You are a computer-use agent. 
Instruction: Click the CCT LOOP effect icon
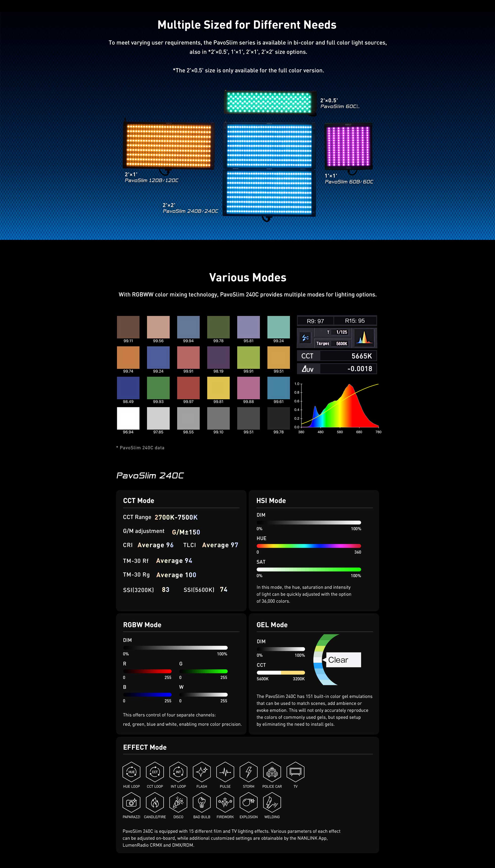pyautogui.click(x=155, y=772)
